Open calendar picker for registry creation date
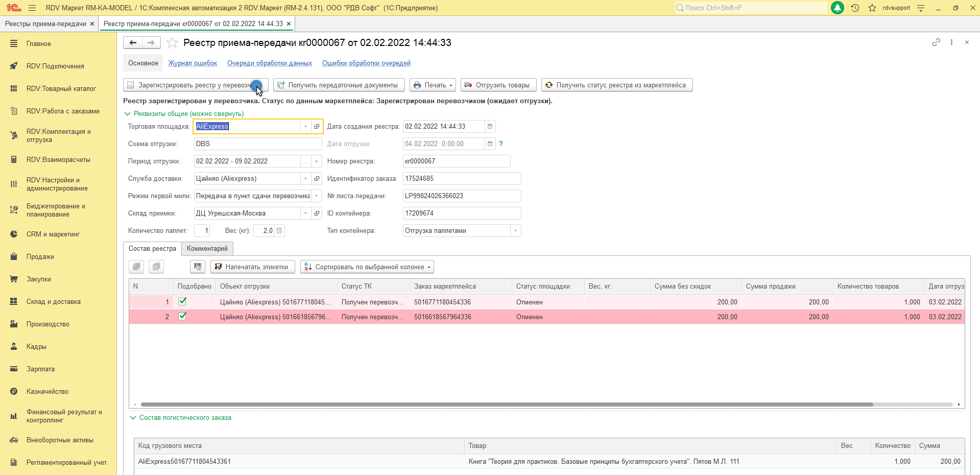Screen dimensions: 980x475 490,127
